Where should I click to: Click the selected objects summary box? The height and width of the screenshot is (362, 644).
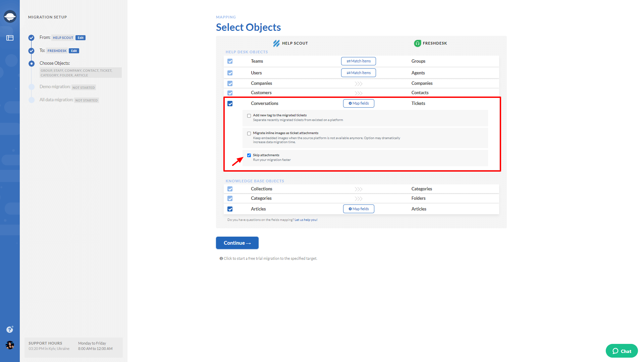80,73
